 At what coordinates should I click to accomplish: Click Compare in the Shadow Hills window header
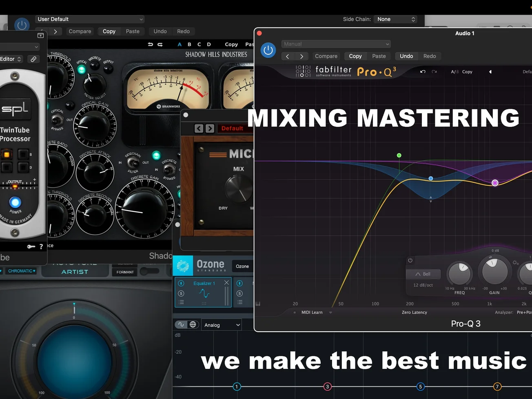80,31
